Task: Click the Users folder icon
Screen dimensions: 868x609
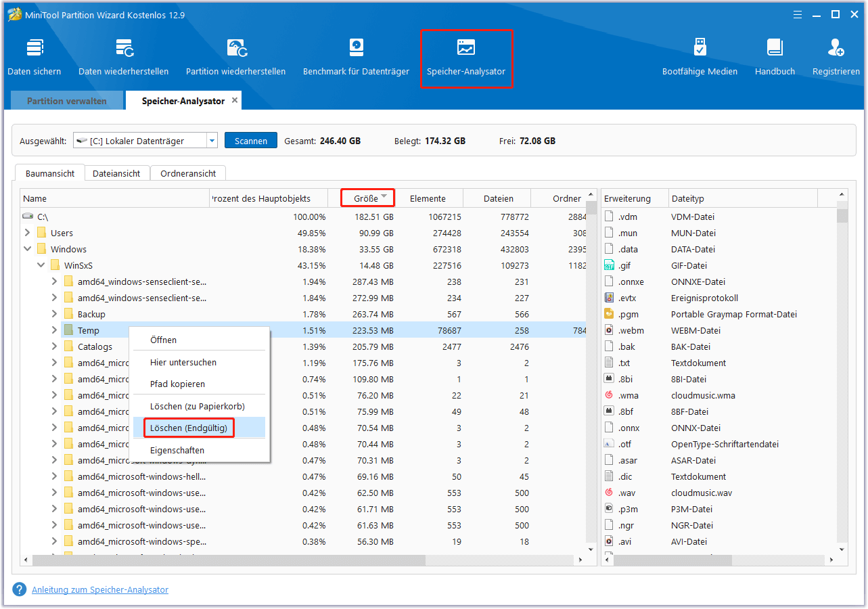Action: pyautogui.click(x=41, y=233)
